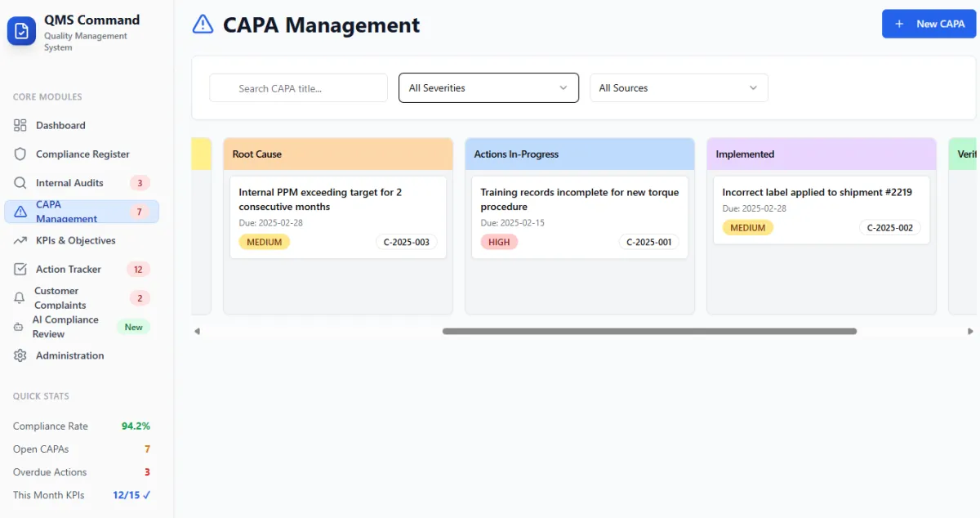
Task: Click the Compliance Register shield icon
Action: [x=20, y=154]
